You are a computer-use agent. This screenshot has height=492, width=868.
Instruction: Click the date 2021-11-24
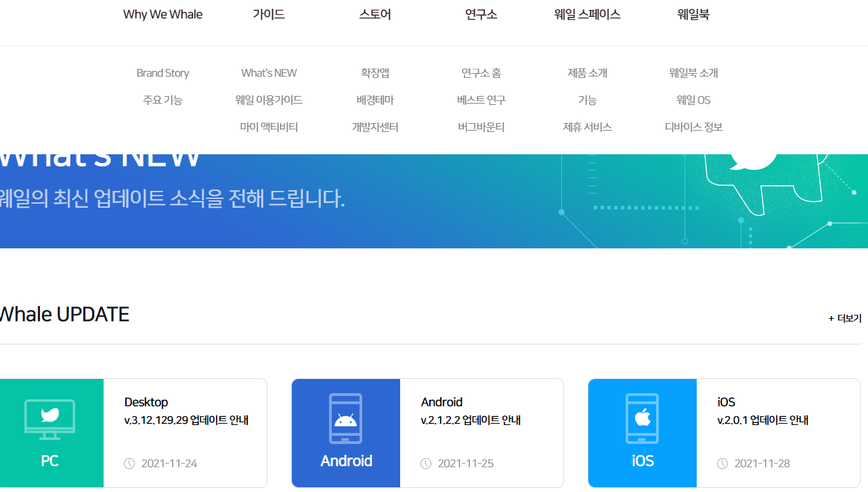(169, 464)
